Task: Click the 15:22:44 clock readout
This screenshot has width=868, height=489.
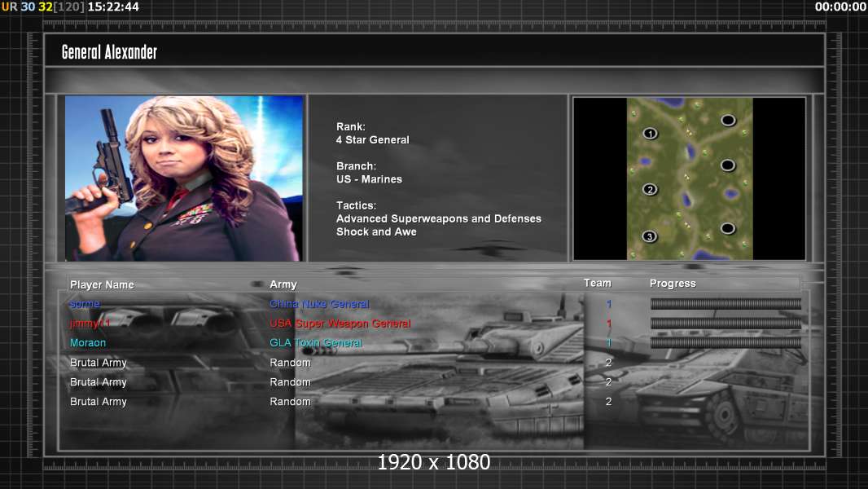Action: click(113, 7)
